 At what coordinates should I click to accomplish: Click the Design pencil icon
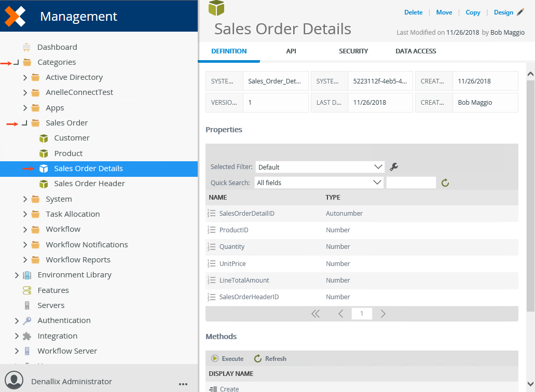pyautogui.click(x=520, y=12)
